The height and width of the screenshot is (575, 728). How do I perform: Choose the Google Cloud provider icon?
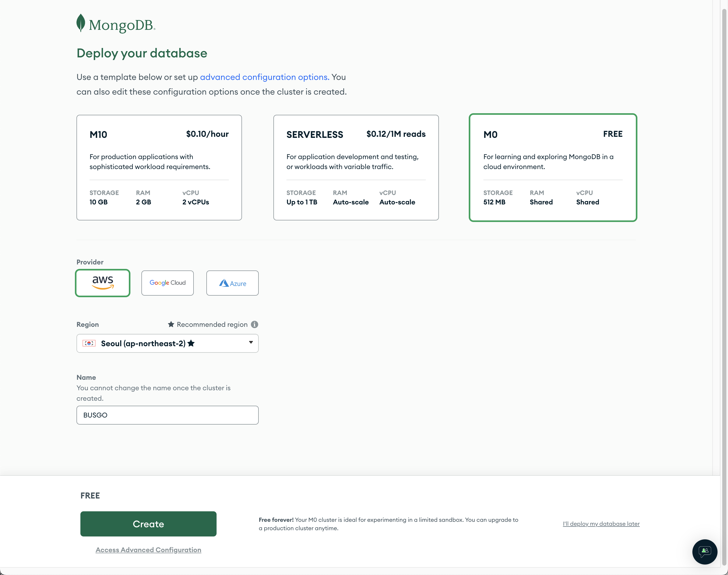click(x=168, y=283)
